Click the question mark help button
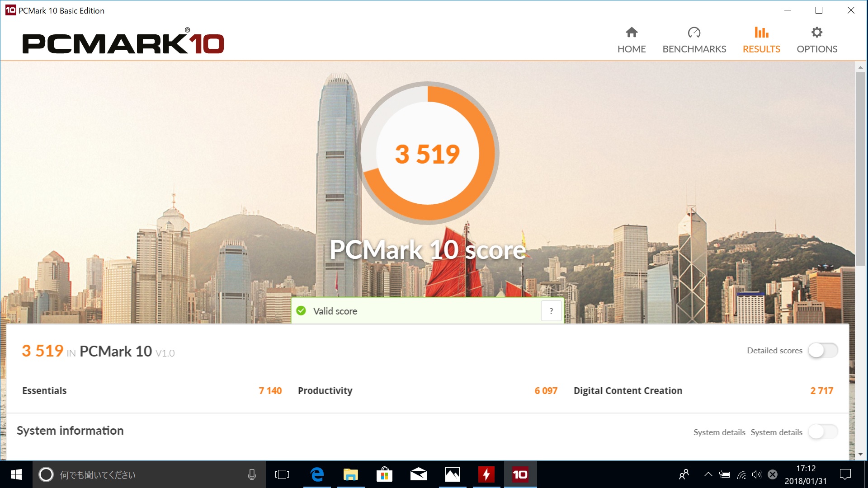The width and height of the screenshot is (868, 488). pos(551,311)
